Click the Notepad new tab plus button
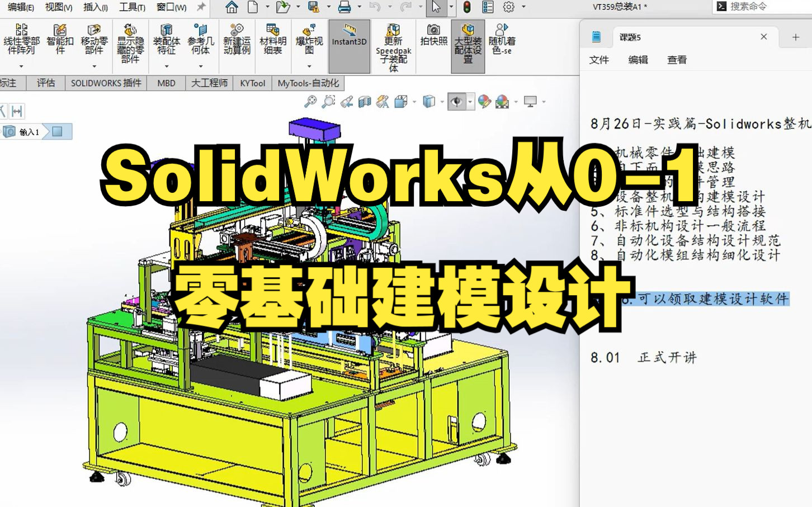Image resolution: width=812 pixels, height=507 pixels. click(x=795, y=37)
